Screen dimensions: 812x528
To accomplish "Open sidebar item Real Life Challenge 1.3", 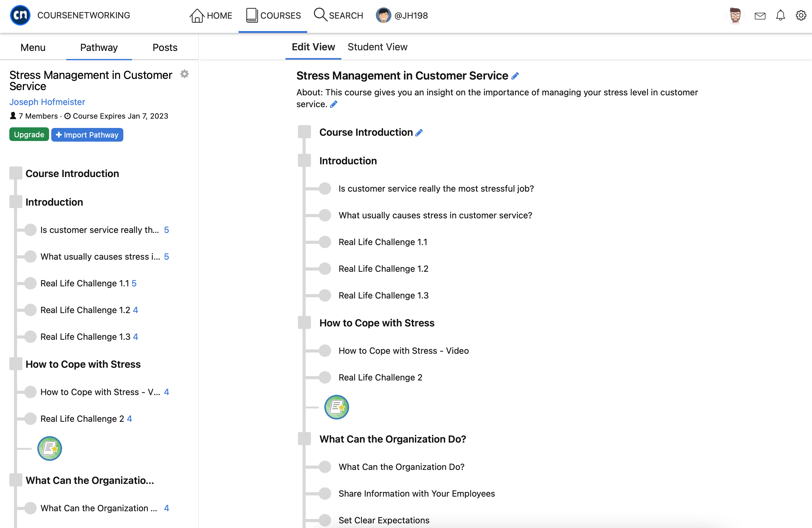I will coord(85,337).
